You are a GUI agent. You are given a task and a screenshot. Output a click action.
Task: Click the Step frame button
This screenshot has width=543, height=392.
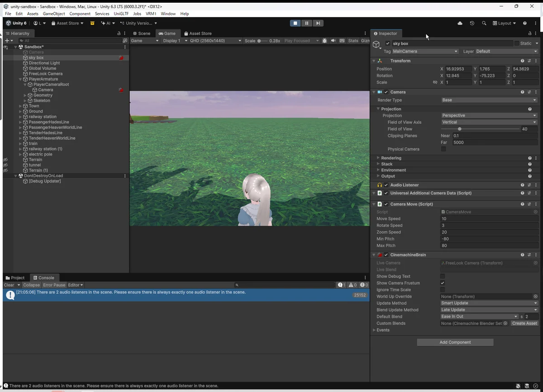click(318, 23)
